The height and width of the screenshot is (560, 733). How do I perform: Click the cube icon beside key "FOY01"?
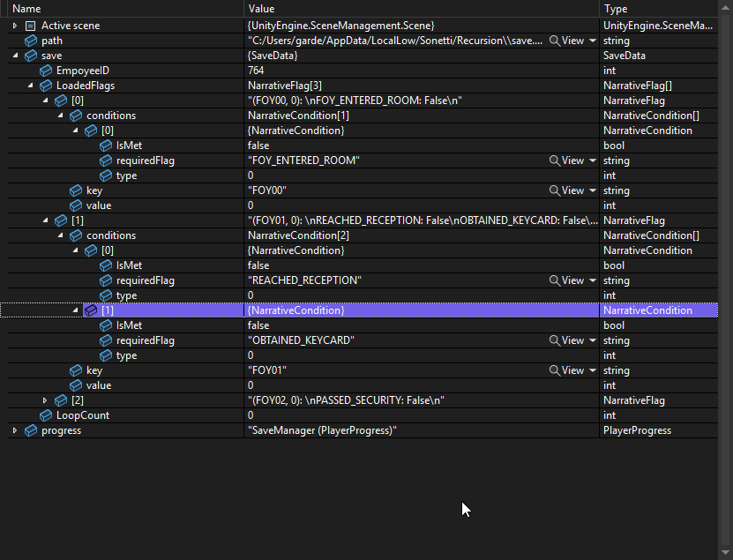click(x=76, y=370)
